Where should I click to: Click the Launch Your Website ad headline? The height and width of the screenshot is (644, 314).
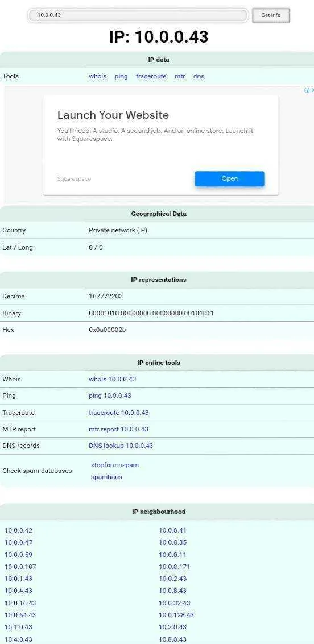pyautogui.click(x=113, y=115)
